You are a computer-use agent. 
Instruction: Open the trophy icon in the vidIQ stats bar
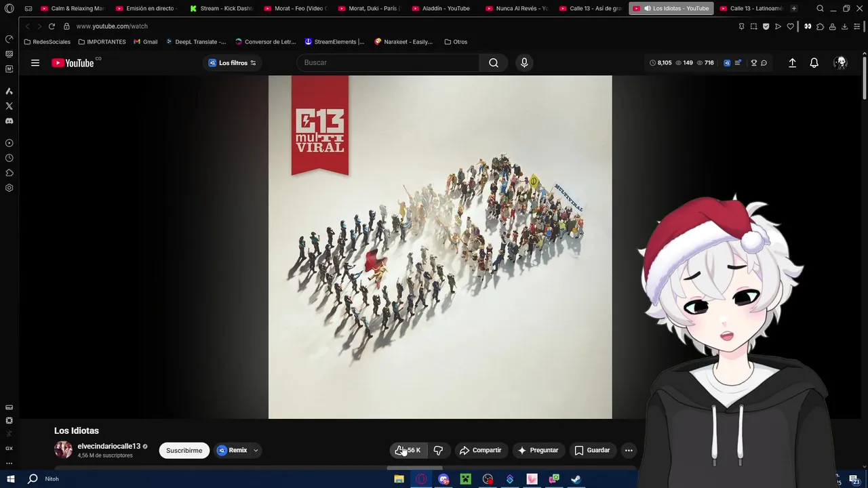[x=753, y=63]
